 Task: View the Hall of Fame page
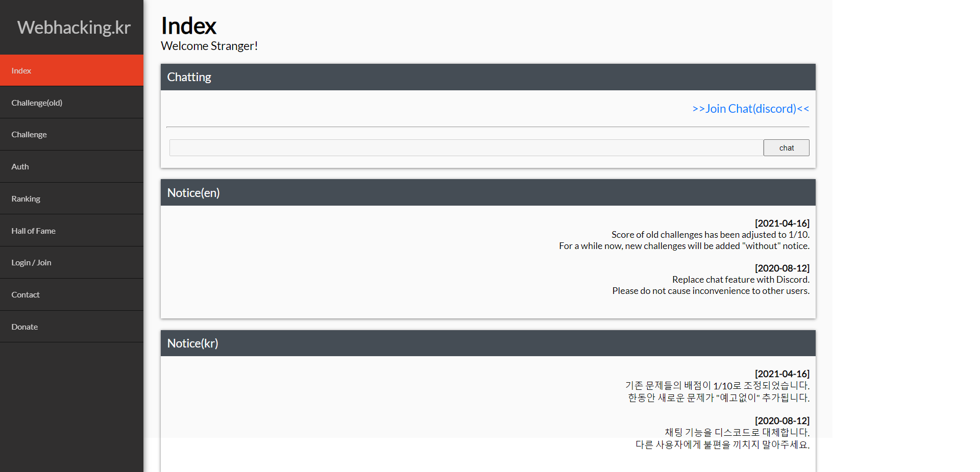point(71,231)
